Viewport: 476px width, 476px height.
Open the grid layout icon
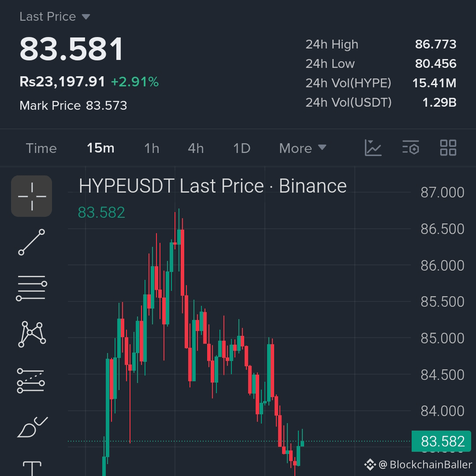pos(448,148)
